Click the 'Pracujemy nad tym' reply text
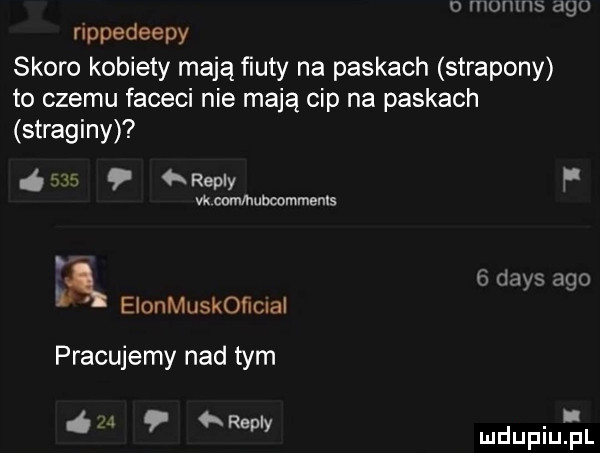This screenshot has height=453, width=600. tap(165, 357)
